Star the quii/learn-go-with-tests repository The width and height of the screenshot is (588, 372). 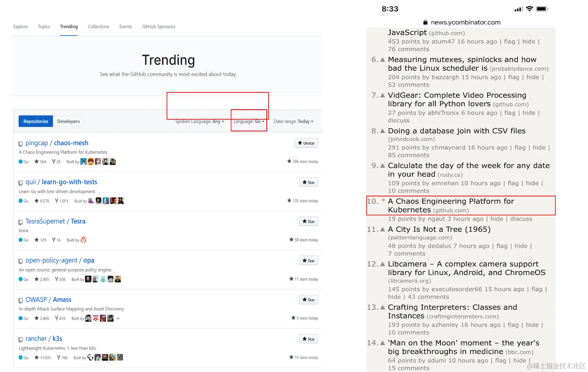pos(308,183)
